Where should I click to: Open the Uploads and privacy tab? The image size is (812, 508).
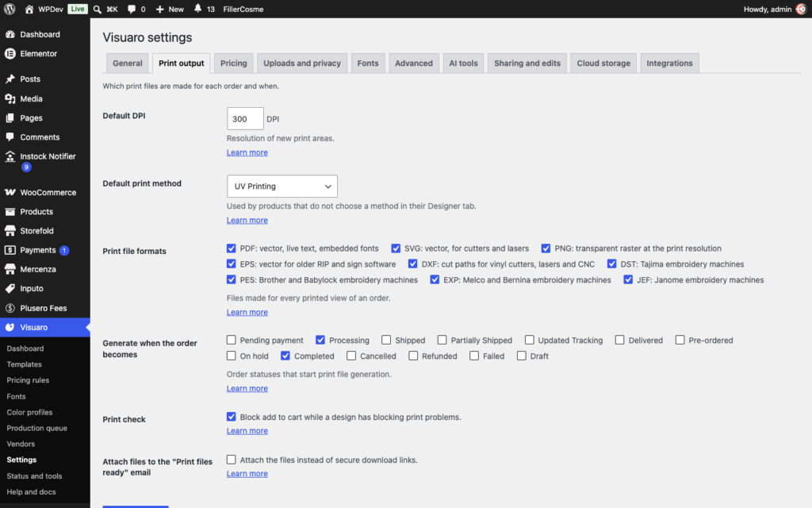click(x=302, y=63)
